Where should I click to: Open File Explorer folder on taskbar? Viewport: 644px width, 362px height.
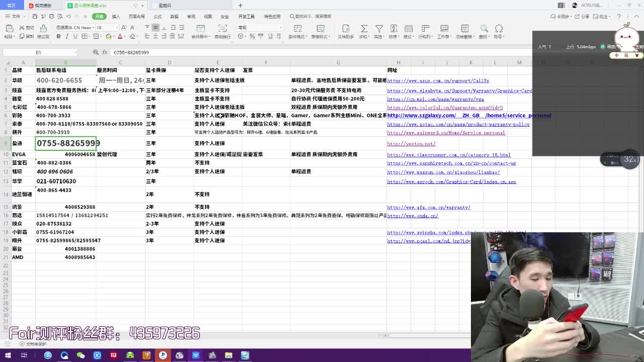click(228, 355)
